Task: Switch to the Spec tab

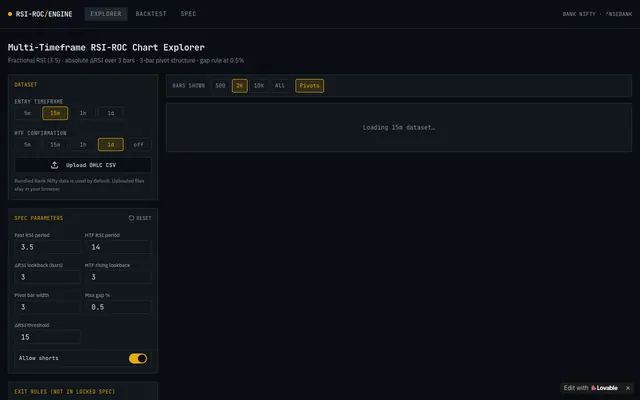Action: click(188, 14)
